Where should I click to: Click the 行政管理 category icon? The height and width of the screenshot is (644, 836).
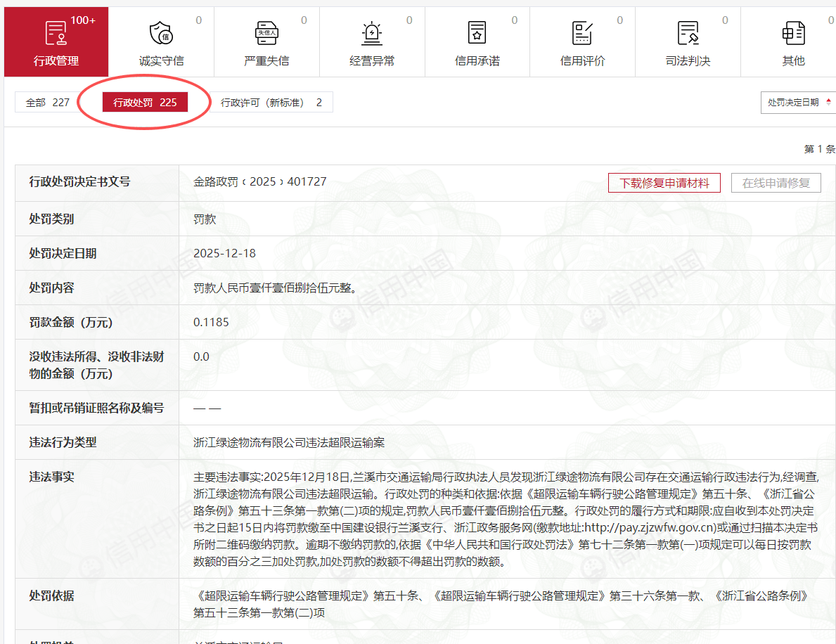[x=56, y=32]
